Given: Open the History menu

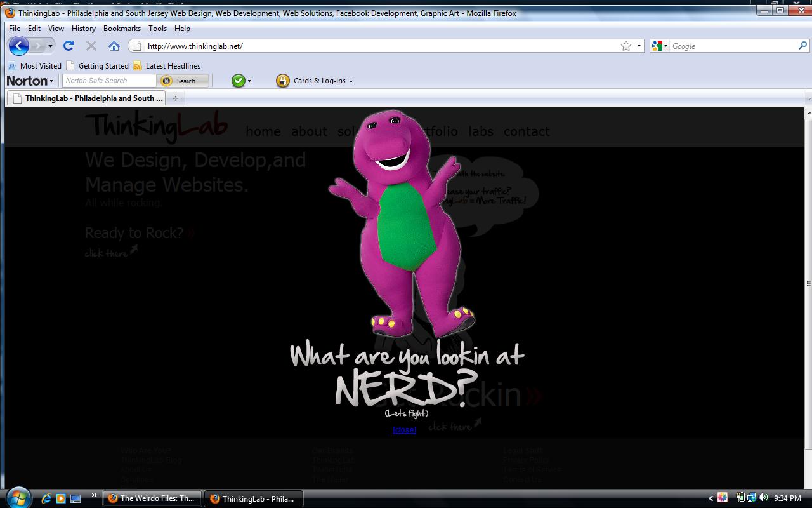Looking at the screenshot, I should [x=84, y=29].
